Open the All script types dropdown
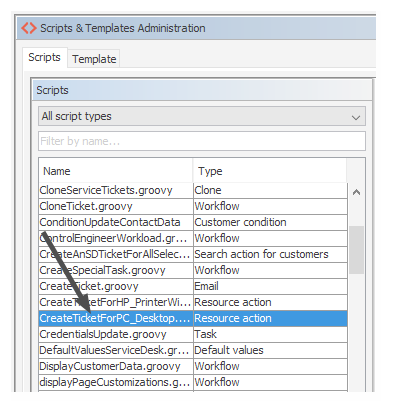The image size is (393, 413). [x=202, y=116]
